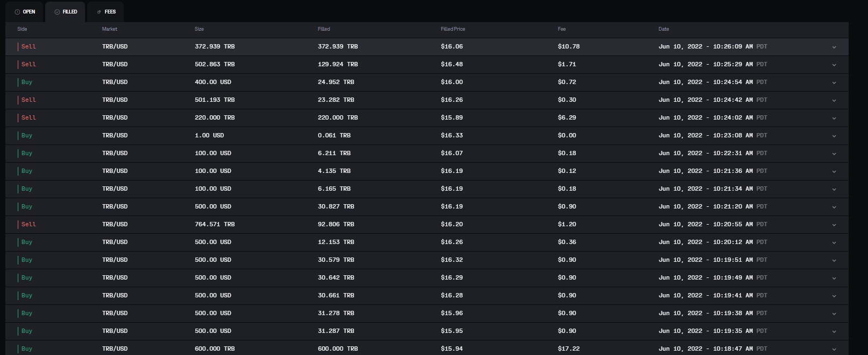This screenshot has width=868, height=355.
Task: Click the Filled Price column header
Action: [453, 29]
